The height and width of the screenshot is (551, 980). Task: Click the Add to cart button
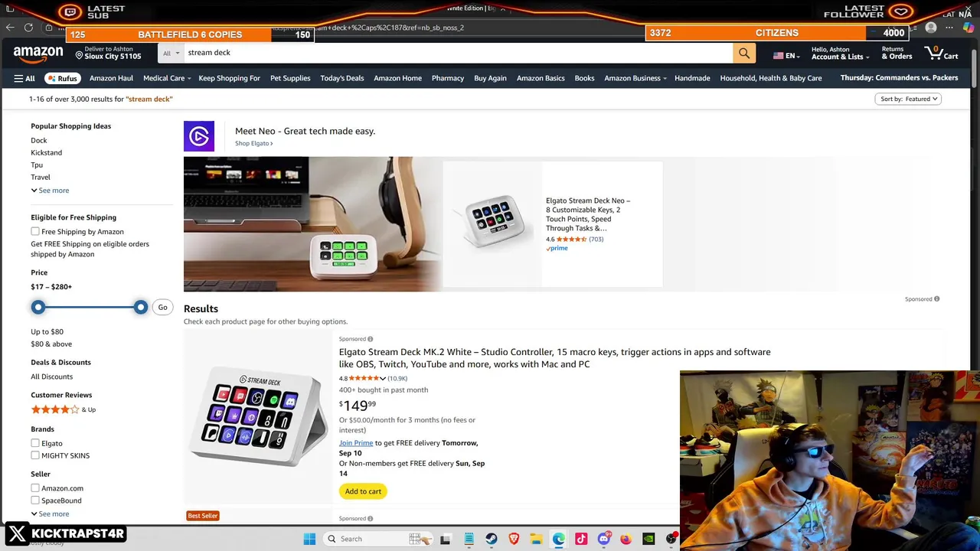coord(363,491)
